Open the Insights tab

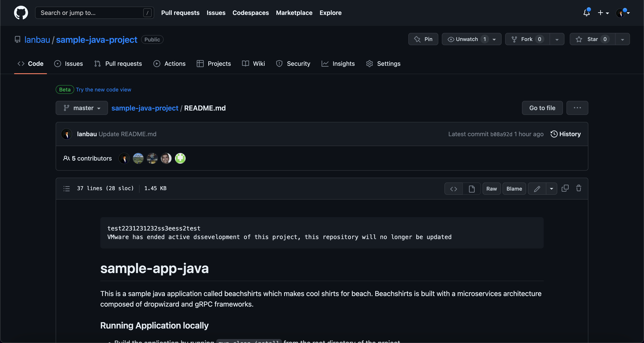pos(338,64)
